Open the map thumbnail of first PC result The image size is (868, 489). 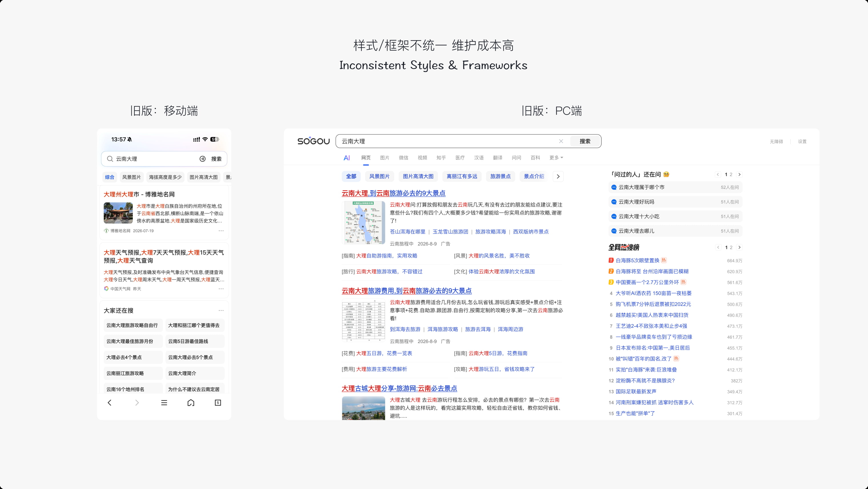[363, 222]
